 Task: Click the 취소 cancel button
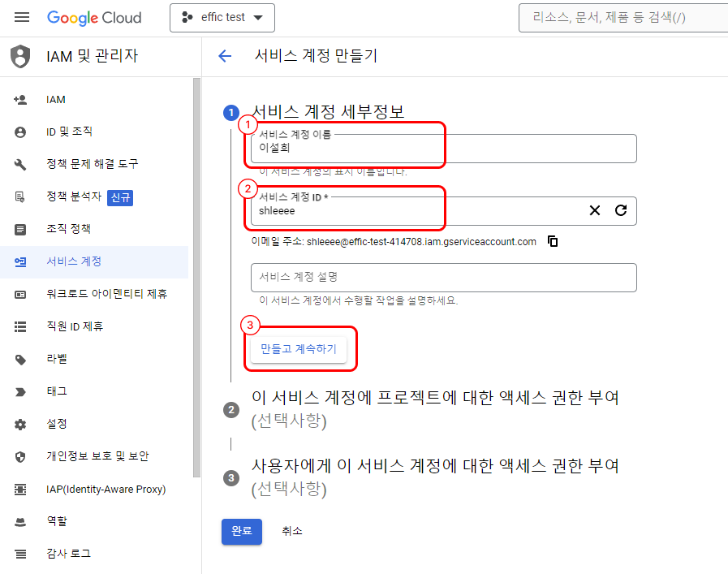[292, 531]
